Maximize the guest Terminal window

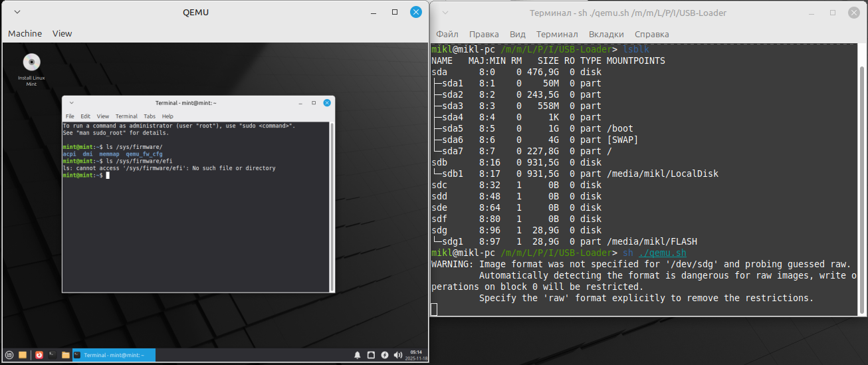314,103
